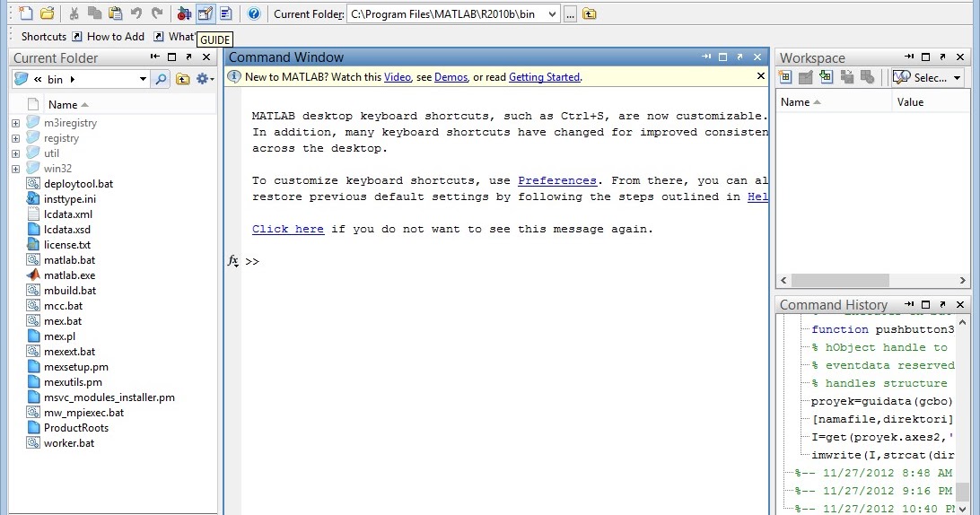Click the 'Click here' link
This screenshot has width=980, height=515.
click(288, 230)
